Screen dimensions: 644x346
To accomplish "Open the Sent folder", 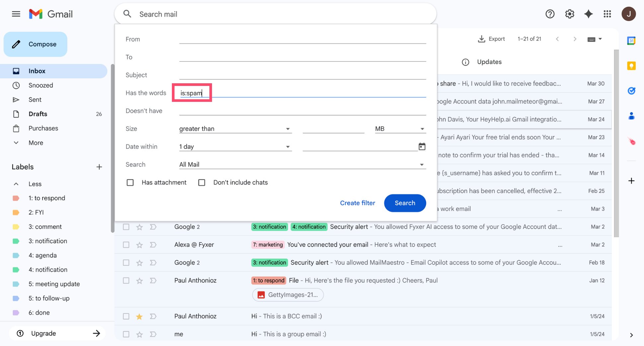I will coord(54,100).
